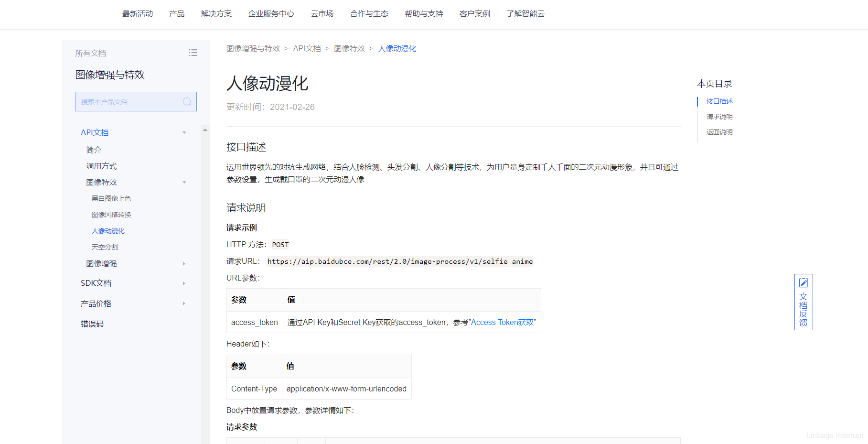Jump to 请求说明 via page outline

(719, 116)
